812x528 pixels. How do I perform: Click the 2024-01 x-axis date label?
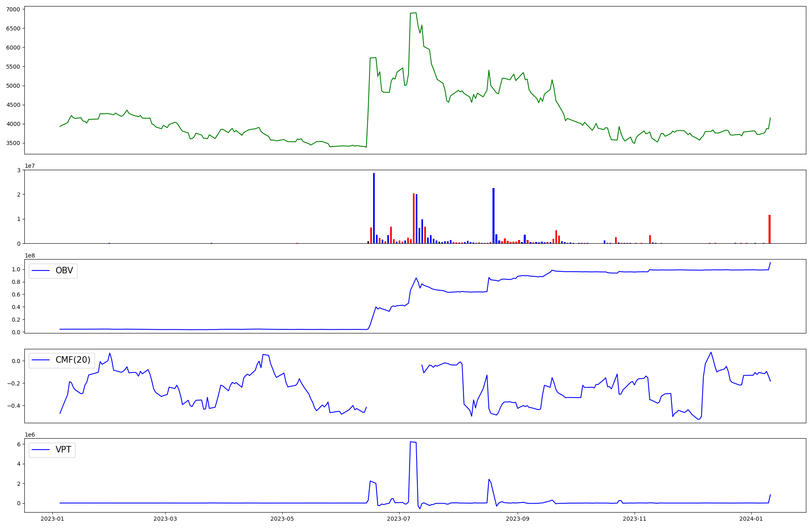coord(751,519)
